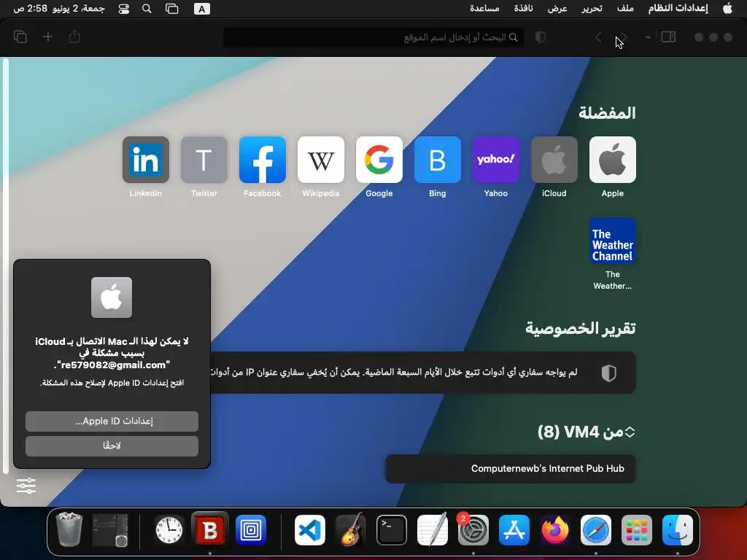Click the Apple logo in iCloud dialog

pyautogui.click(x=112, y=297)
